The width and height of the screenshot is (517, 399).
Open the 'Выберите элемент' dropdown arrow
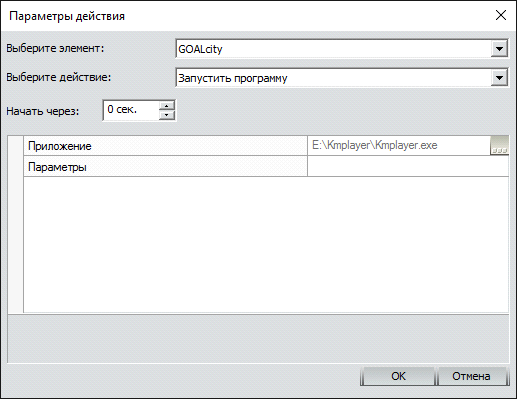pos(499,49)
